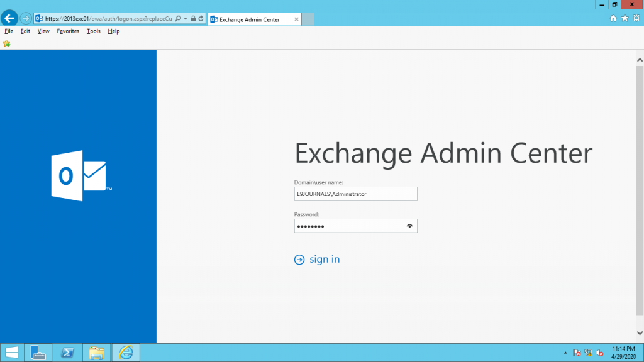Close the Internet Explorer window
This screenshot has width=644, height=362.
click(632, 4)
